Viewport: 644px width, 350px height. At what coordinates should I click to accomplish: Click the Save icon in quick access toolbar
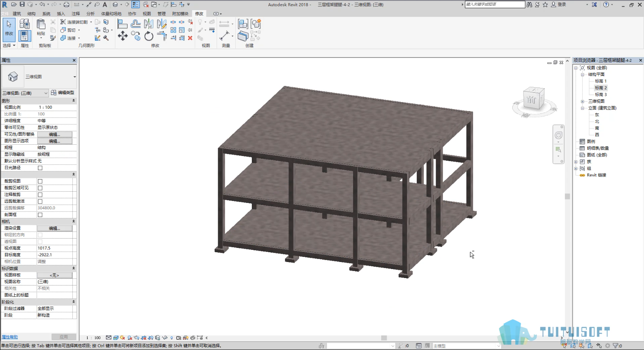point(22,4)
